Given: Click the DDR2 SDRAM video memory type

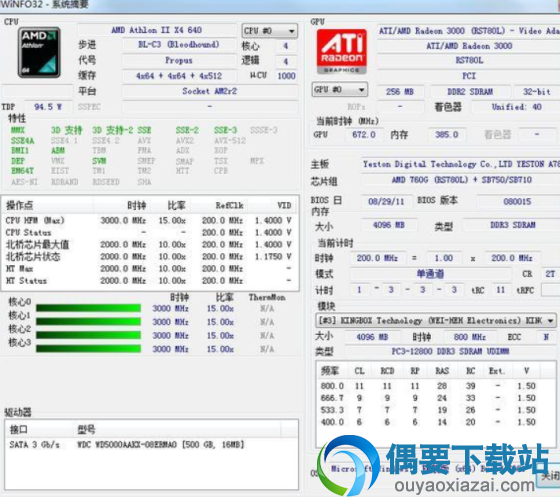Looking at the screenshot, I should point(470,92).
